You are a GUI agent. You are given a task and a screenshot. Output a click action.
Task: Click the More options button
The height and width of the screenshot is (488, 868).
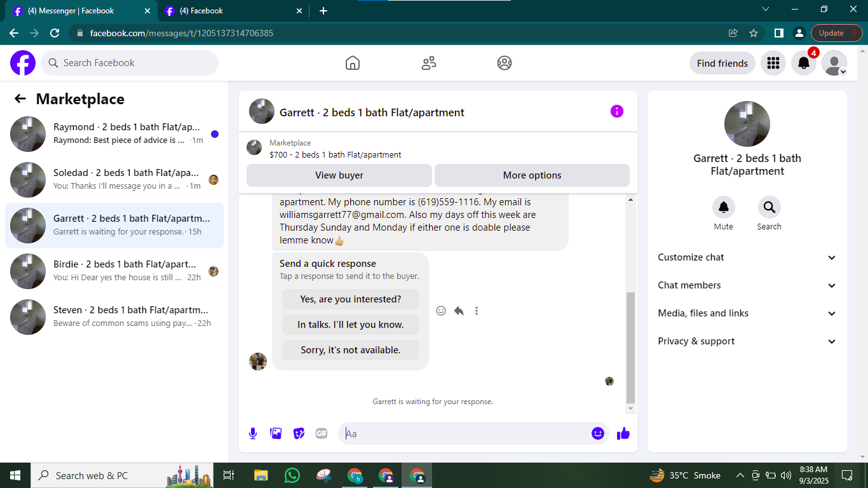532,175
